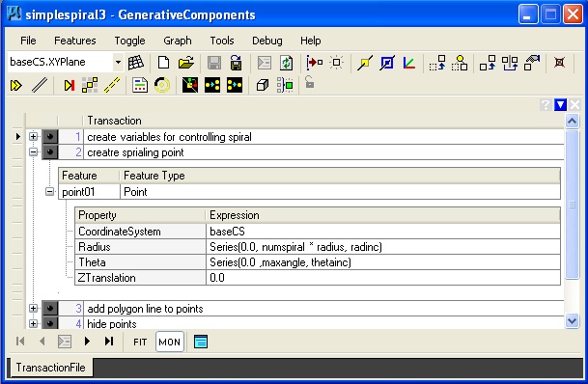Viewport: 588px width, 384px height.
Task: Click the blue down-arrow panel menu button
Action: [x=560, y=104]
